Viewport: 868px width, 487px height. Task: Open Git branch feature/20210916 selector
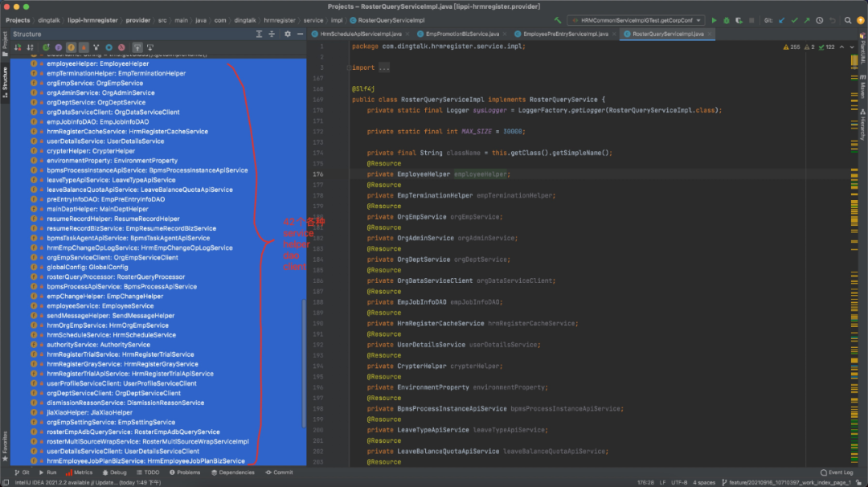tap(786, 482)
